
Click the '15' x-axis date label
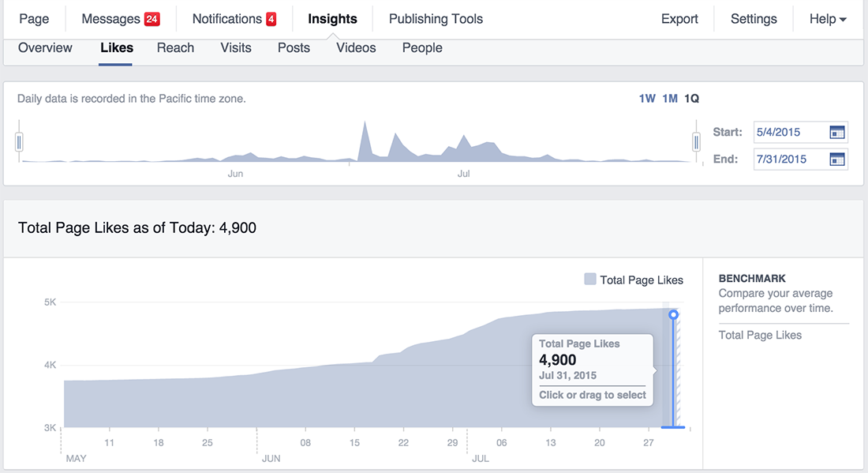(x=354, y=442)
